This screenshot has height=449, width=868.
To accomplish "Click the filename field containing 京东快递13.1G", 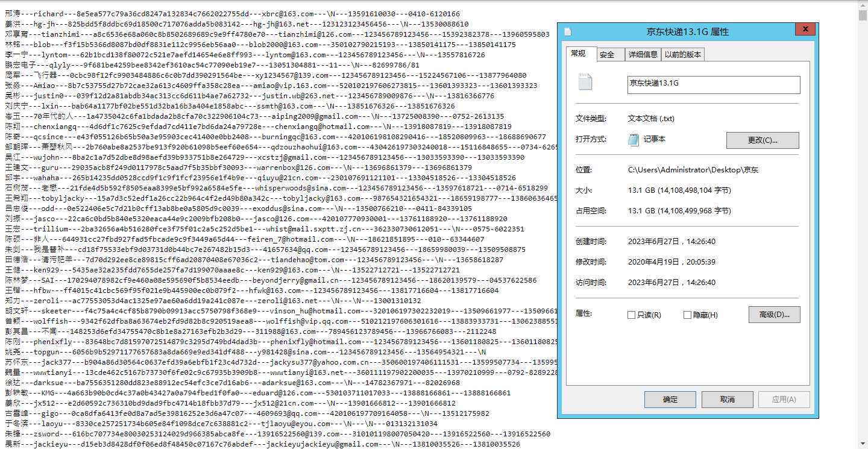I will click(714, 84).
